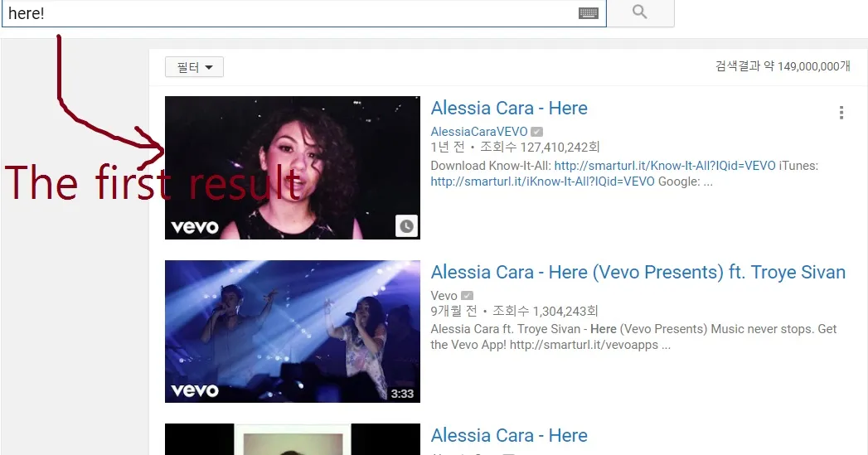Open the three-dot menu for first result
Viewport: 868px width, 455px height.
841,113
